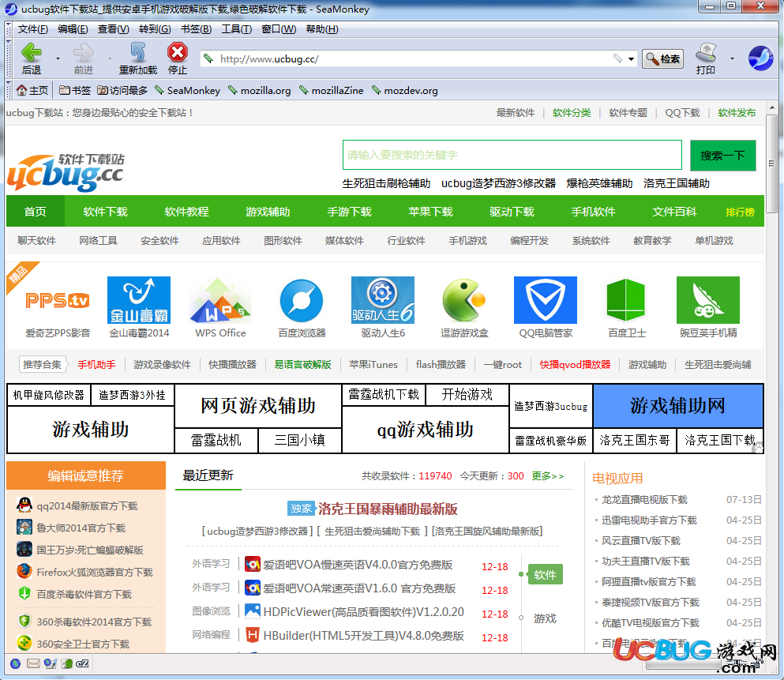
Task: Open the Print button dropdown arrow
Action: tap(733, 58)
